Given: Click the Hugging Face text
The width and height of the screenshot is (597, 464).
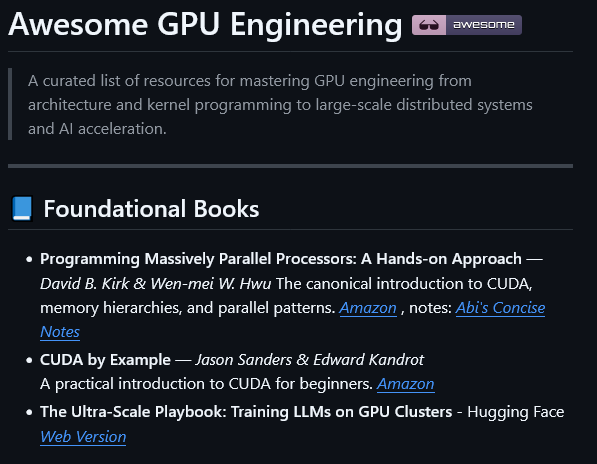Looking at the screenshot, I should [516, 412].
